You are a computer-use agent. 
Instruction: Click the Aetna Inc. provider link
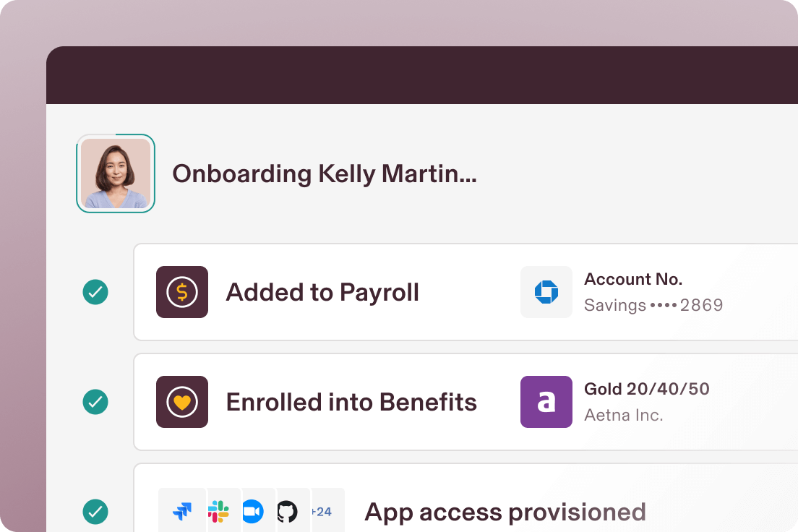[x=624, y=415]
